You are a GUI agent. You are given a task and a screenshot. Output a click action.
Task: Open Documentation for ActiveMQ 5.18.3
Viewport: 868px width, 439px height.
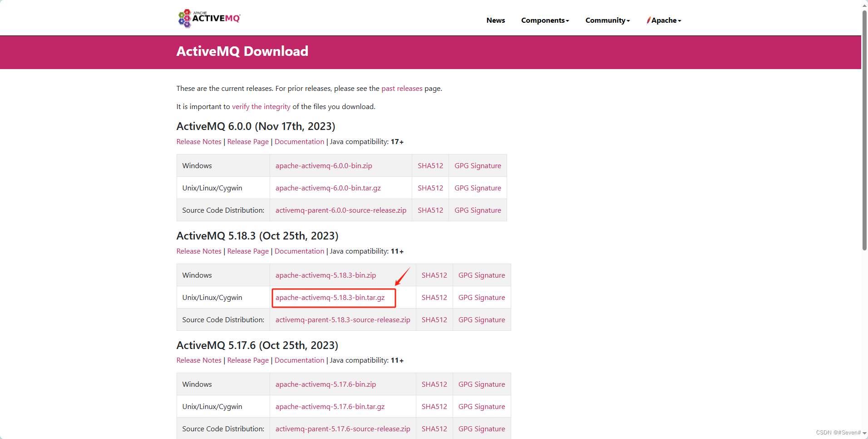pyautogui.click(x=299, y=251)
